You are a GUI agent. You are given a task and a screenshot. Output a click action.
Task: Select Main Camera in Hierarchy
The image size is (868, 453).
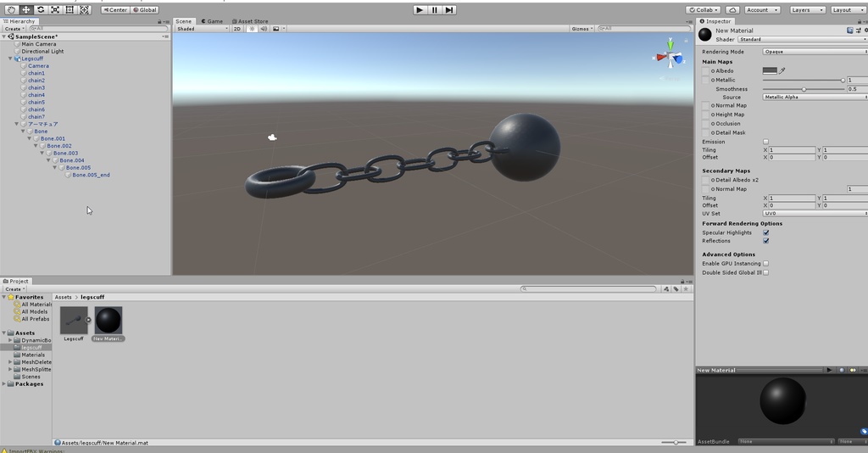coord(39,44)
